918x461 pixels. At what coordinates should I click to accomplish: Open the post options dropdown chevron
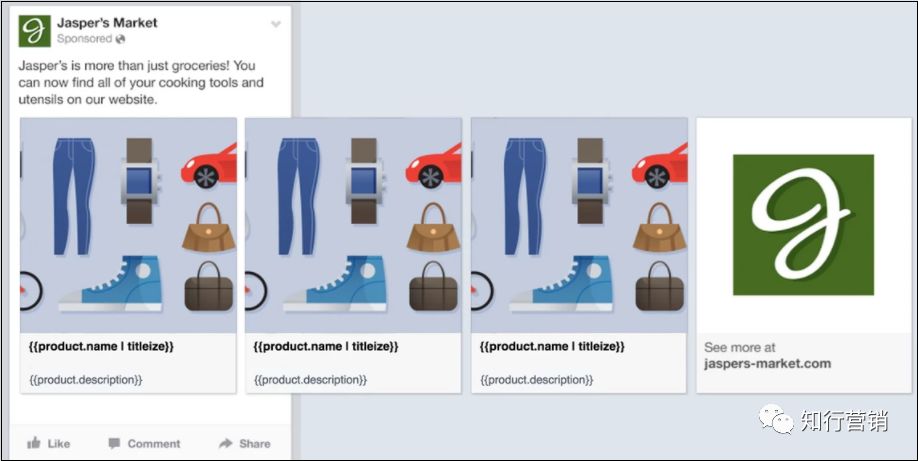pyautogui.click(x=276, y=25)
